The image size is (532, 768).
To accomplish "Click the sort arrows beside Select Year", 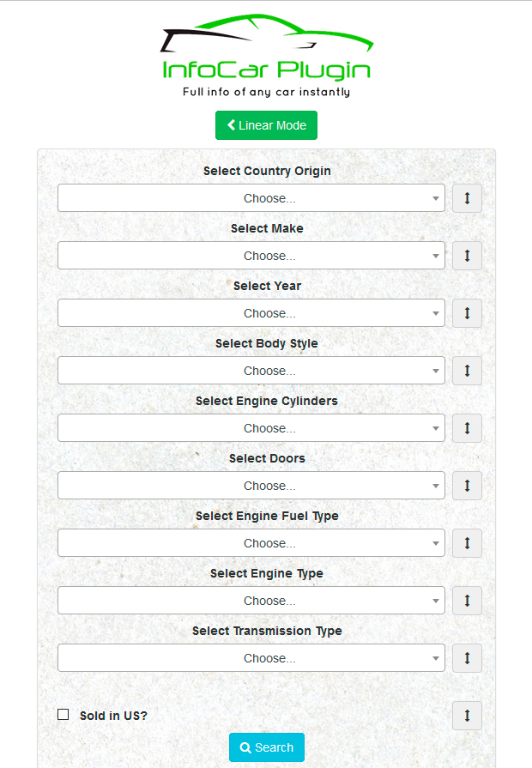I will pyautogui.click(x=467, y=313).
